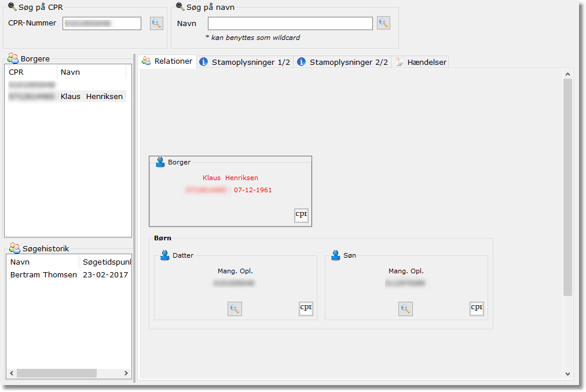
Task: Switch to the Relationer tab
Action: (167, 61)
